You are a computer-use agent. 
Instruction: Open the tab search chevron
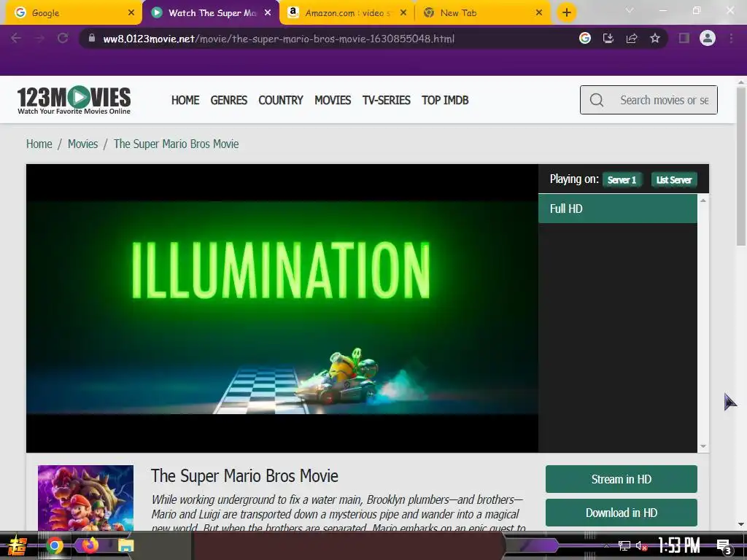[630, 10]
